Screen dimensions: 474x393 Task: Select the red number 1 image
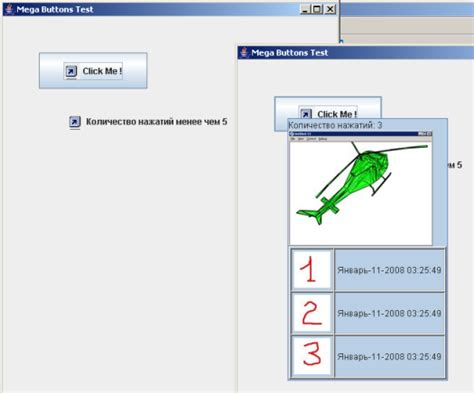pos(312,270)
